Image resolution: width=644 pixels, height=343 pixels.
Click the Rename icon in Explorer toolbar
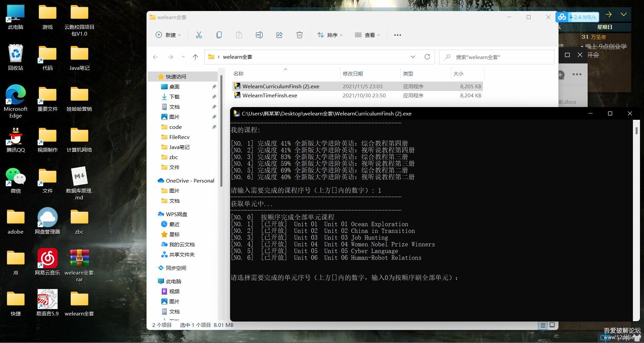point(259,35)
